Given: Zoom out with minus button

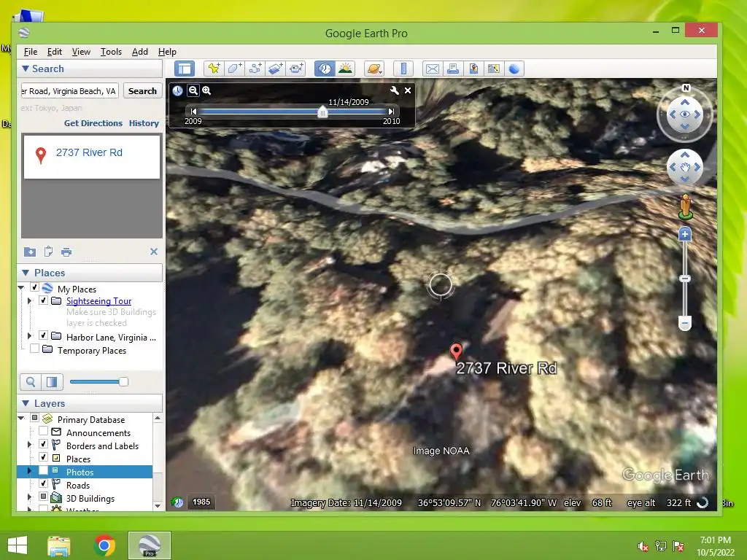Looking at the screenshot, I should 684,323.
